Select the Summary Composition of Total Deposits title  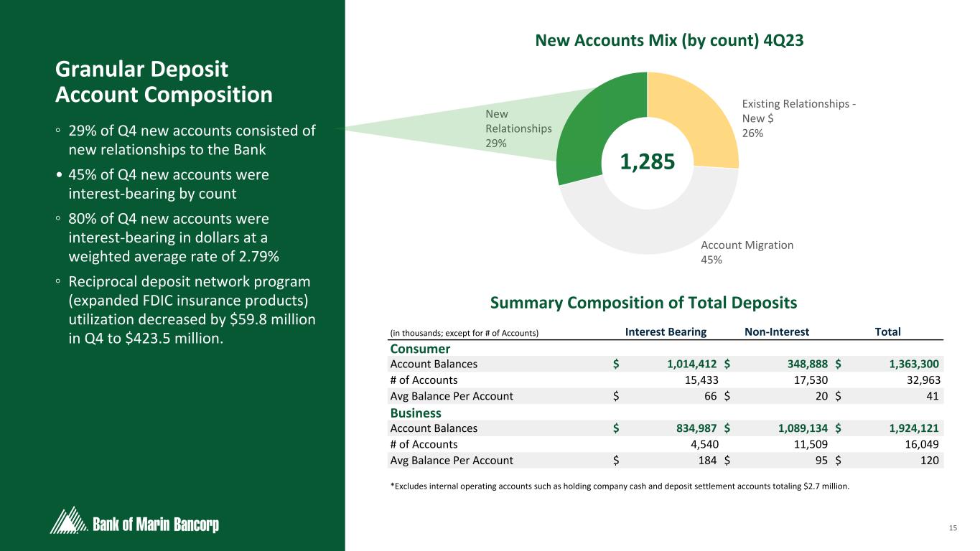pyautogui.click(x=643, y=303)
